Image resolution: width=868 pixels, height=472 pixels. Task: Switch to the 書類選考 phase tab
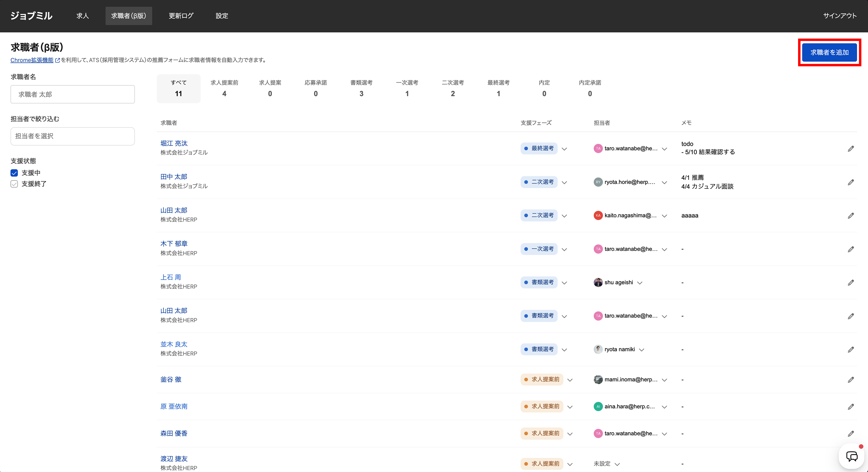coord(361,88)
